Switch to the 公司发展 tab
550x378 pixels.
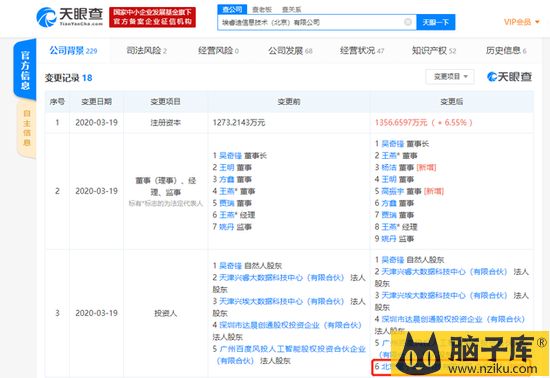[x=290, y=51]
